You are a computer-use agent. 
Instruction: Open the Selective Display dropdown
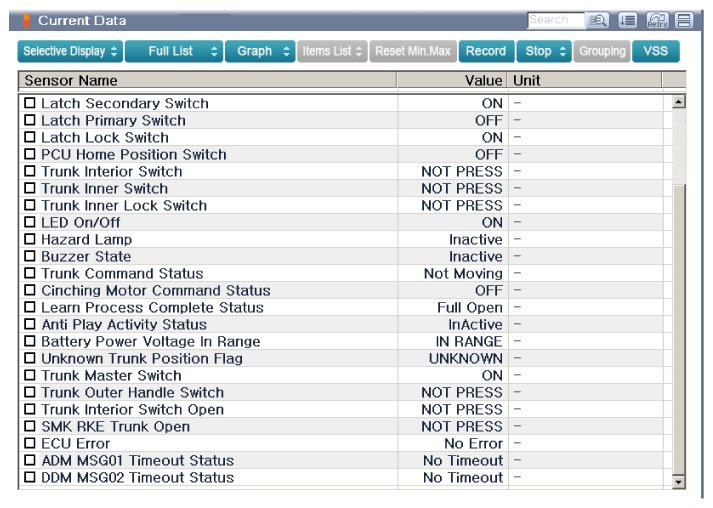(x=70, y=50)
